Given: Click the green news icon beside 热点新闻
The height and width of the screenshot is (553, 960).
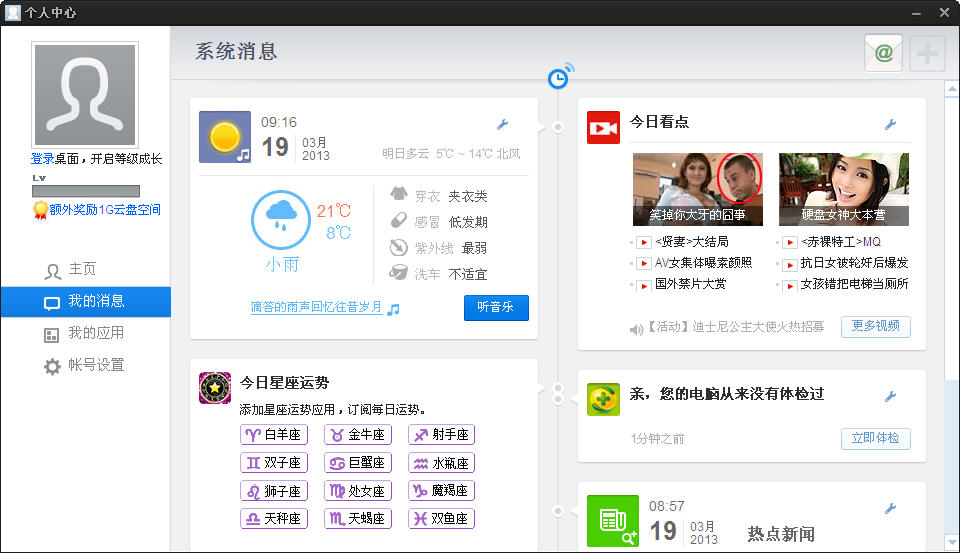Looking at the screenshot, I should 612,520.
